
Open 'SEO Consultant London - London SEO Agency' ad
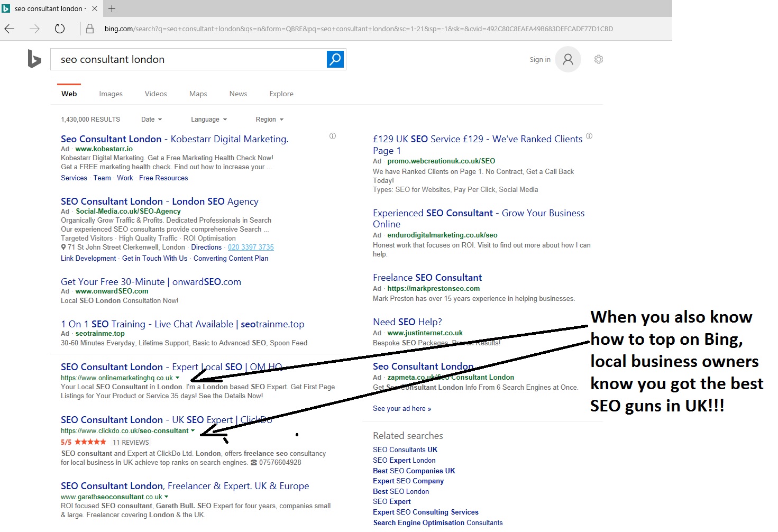(160, 201)
